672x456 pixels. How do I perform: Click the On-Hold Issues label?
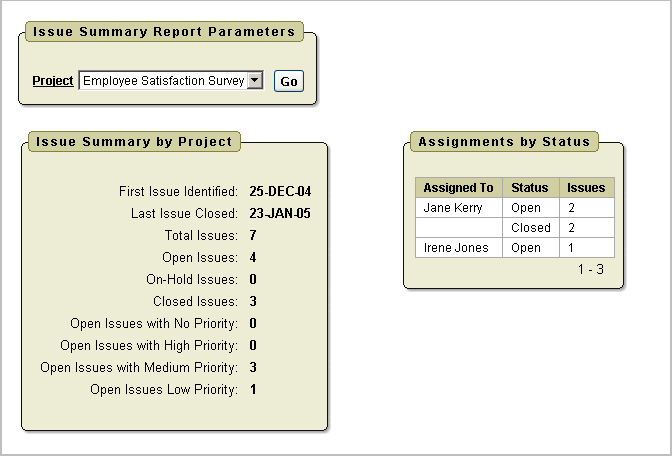pos(192,280)
